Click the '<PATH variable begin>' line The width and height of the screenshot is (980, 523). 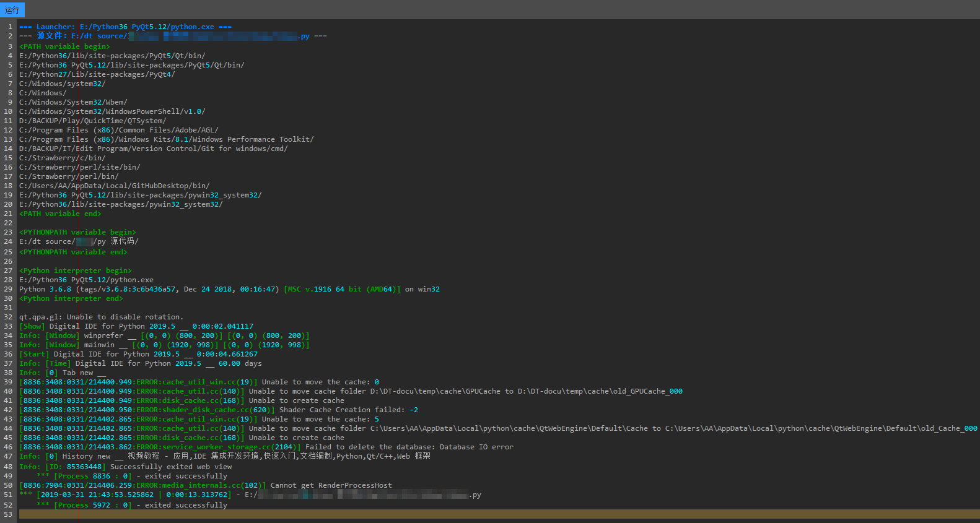(64, 46)
